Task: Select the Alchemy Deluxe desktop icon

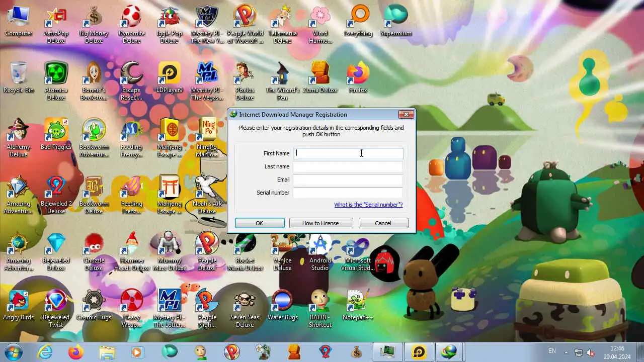Action: click(19, 138)
